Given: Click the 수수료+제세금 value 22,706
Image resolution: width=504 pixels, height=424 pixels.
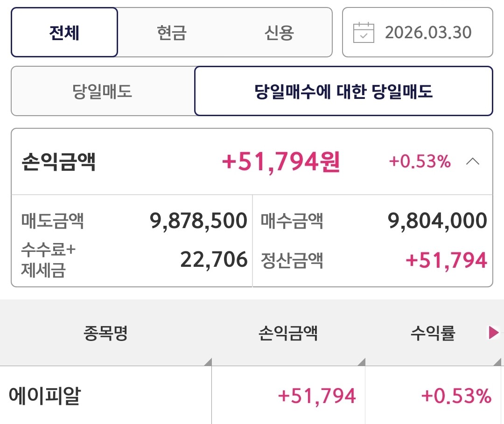Looking at the screenshot, I should 214,259.
